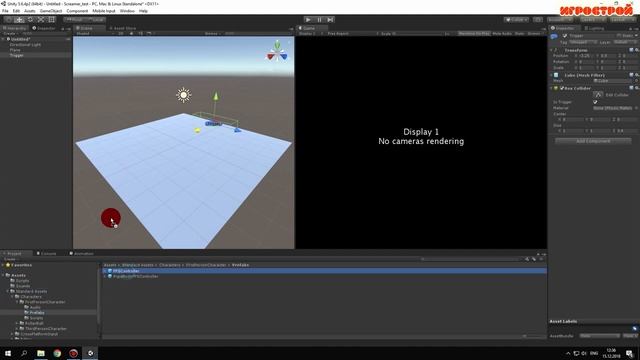Image resolution: width=640 pixels, height=360 pixels.
Task: Switch to the Animation tab
Action: (81, 253)
